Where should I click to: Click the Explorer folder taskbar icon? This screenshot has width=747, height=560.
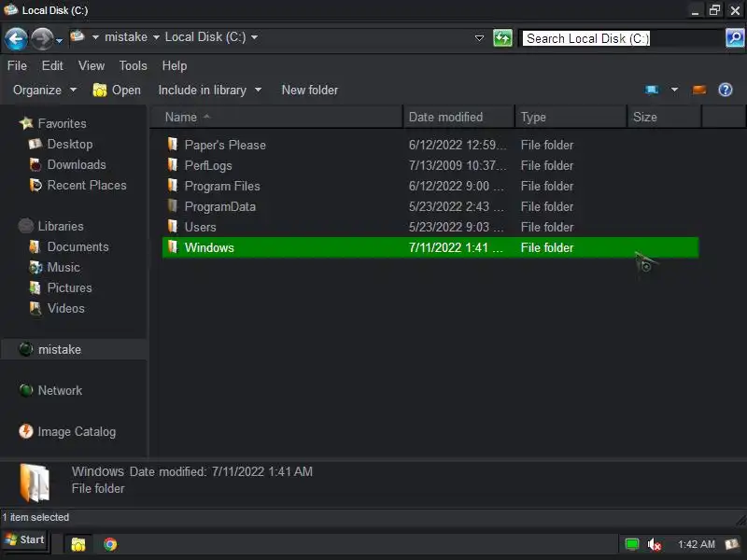[78, 544]
